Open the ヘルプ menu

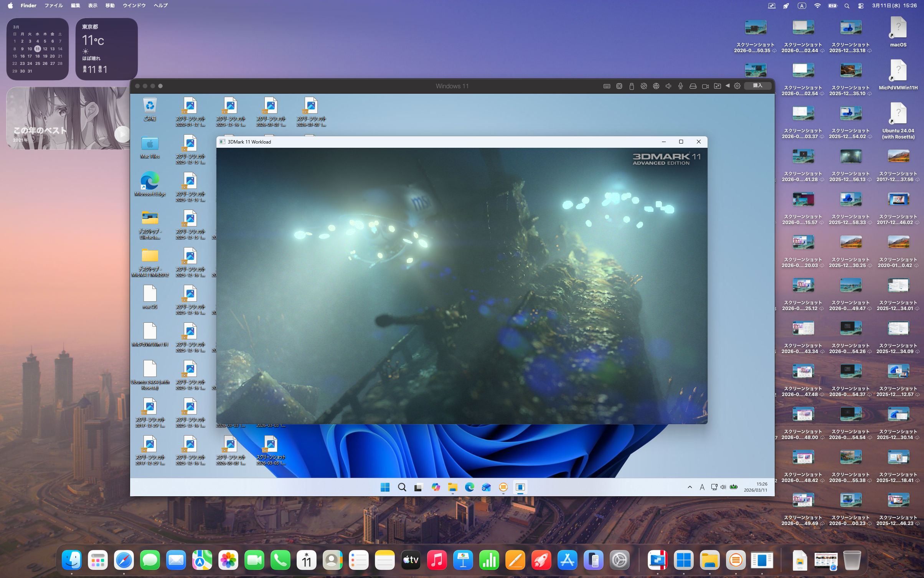(x=160, y=5)
